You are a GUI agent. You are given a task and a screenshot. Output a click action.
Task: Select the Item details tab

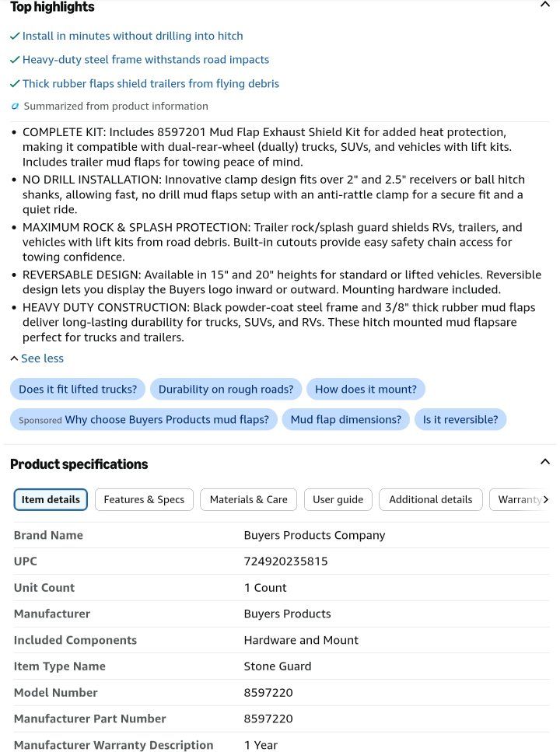point(51,500)
